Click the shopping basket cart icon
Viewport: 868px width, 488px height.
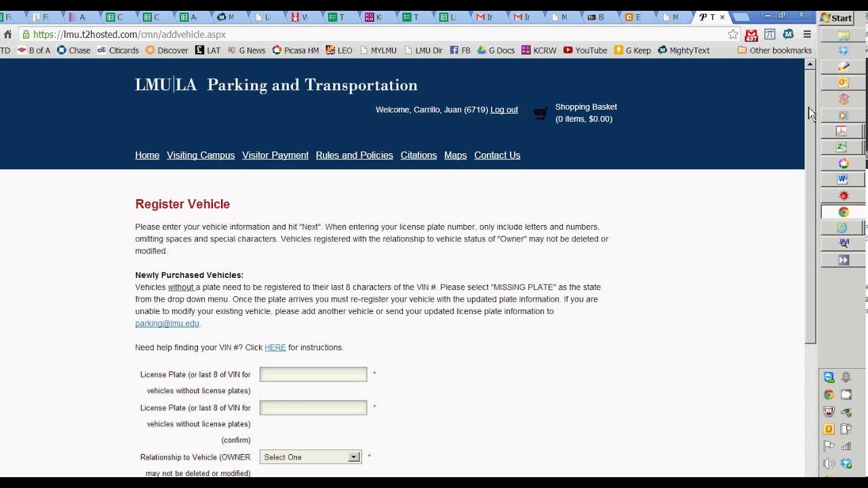tap(540, 114)
